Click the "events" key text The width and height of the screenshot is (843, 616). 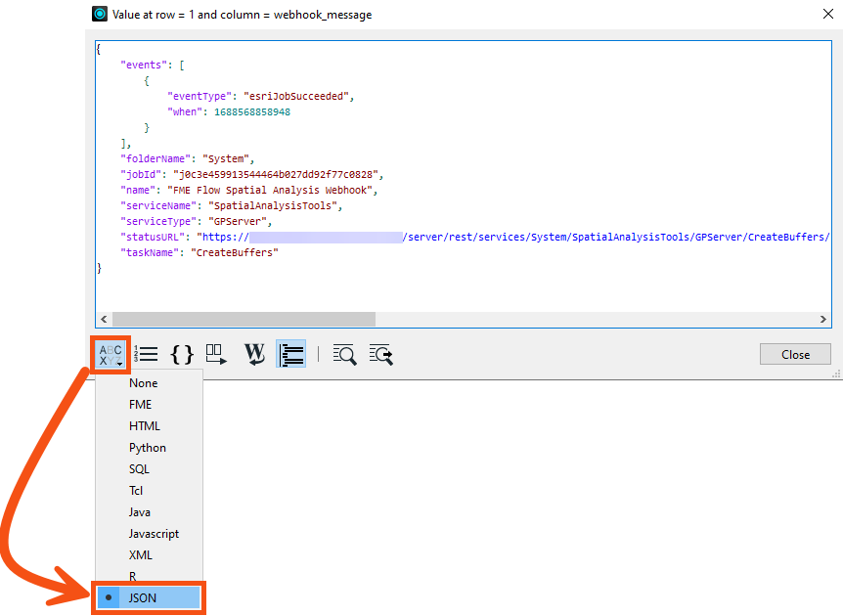143,66
